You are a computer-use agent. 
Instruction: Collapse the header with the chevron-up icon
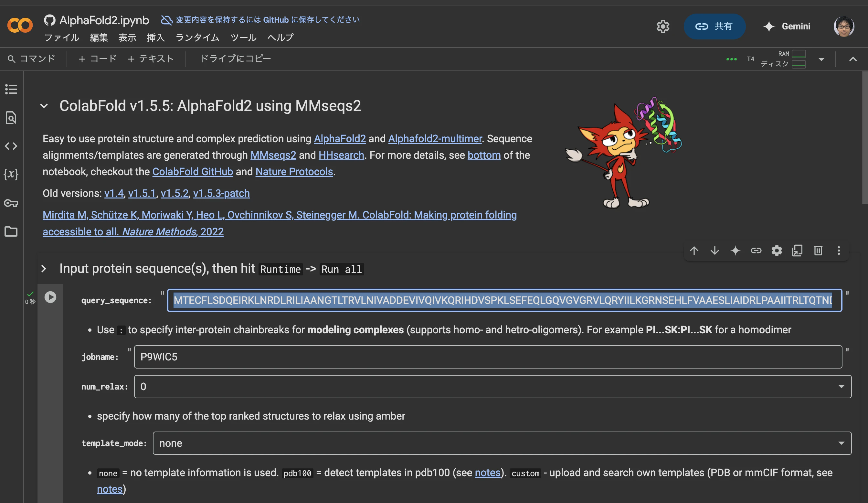click(852, 59)
